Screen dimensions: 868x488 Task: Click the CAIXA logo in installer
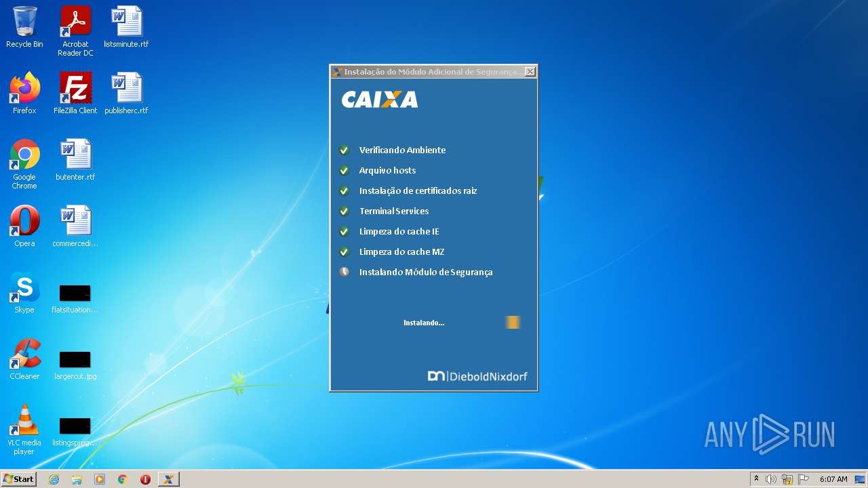pyautogui.click(x=380, y=100)
